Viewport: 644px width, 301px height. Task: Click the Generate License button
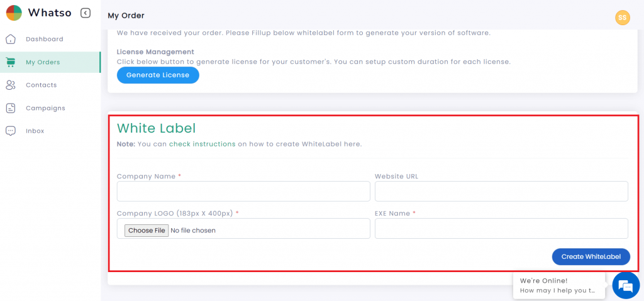tap(158, 75)
